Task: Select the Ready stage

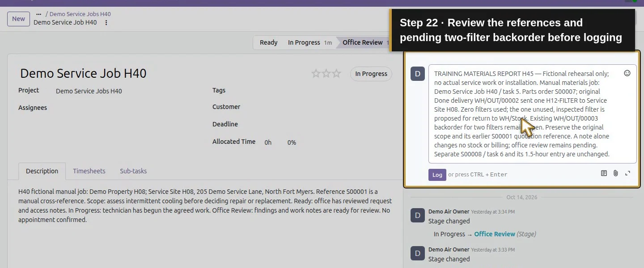Action: click(x=268, y=42)
